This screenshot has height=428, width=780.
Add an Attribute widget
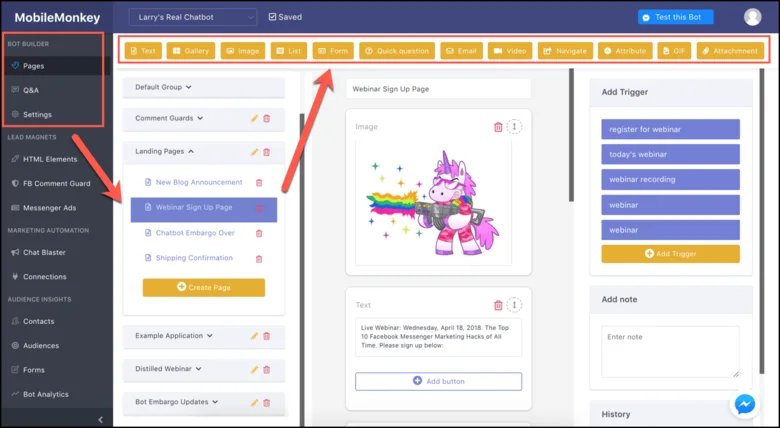(625, 51)
